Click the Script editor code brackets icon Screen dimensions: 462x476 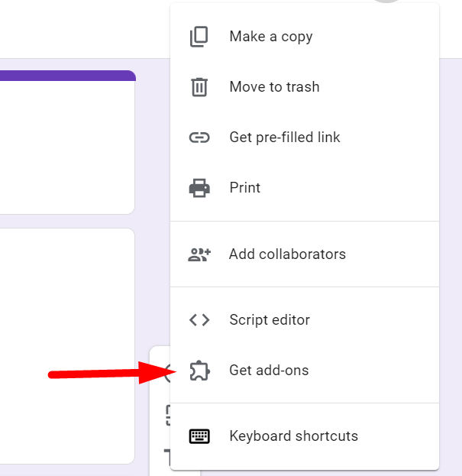pyautogui.click(x=199, y=320)
